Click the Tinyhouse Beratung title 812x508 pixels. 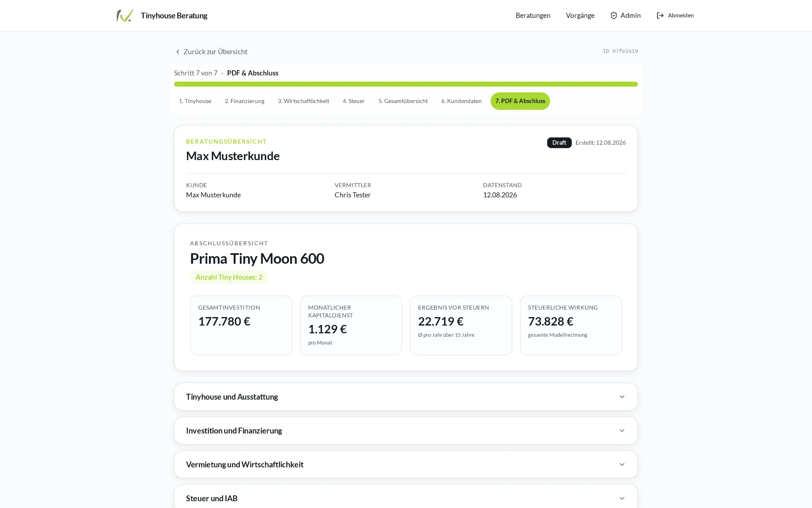(174, 16)
